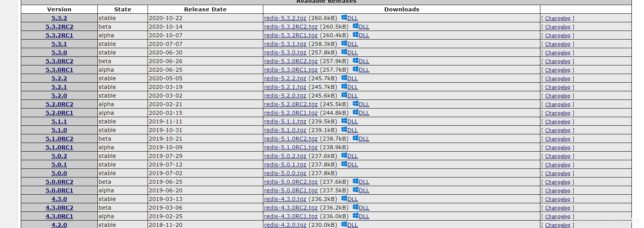View Changelog for version 5.2.0
The height and width of the screenshot is (228, 644).
(558, 96)
